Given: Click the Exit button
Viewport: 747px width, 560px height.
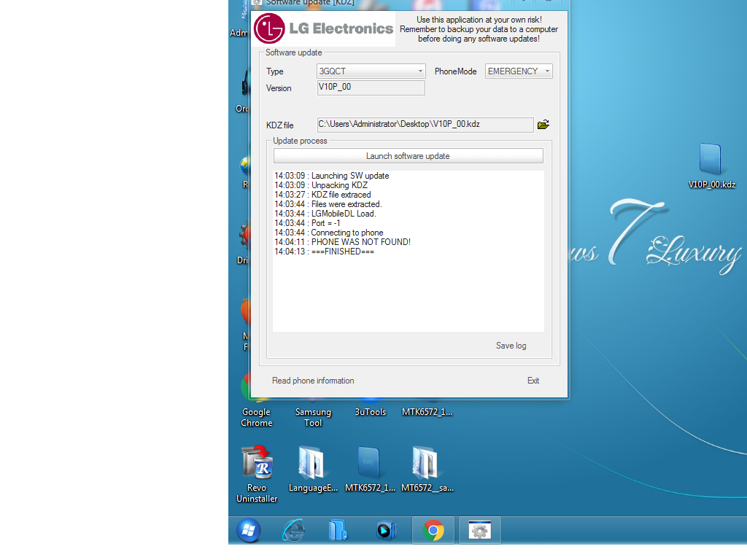Looking at the screenshot, I should tap(533, 381).
